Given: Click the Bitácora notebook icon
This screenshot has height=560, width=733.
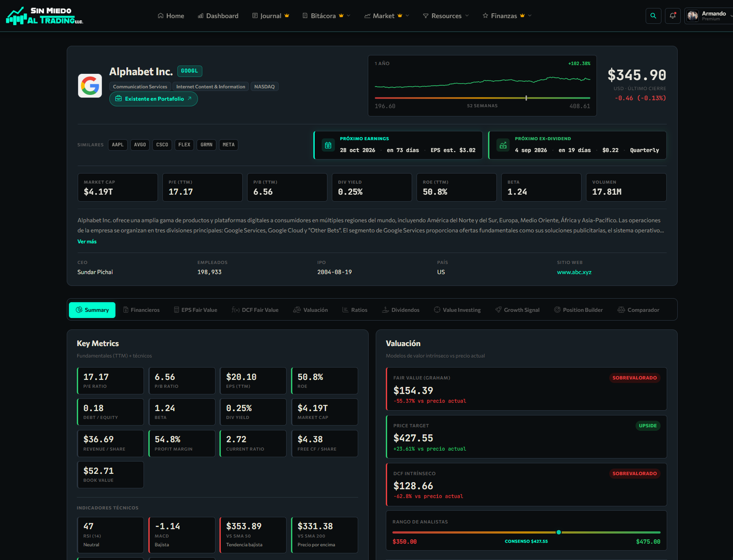Looking at the screenshot, I should click(x=305, y=16).
